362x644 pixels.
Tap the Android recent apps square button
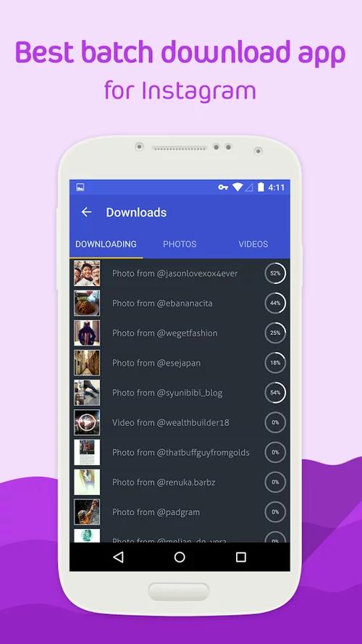pos(241,557)
